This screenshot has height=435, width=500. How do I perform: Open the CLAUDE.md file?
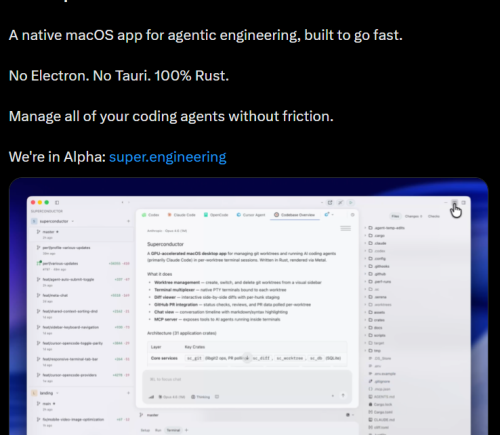(x=382, y=420)
